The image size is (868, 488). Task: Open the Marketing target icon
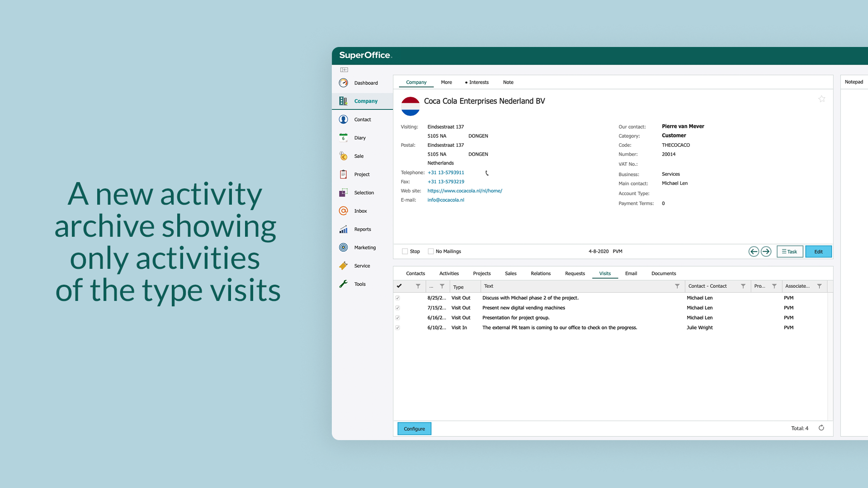pyautogui.click(x=344, y=247)
